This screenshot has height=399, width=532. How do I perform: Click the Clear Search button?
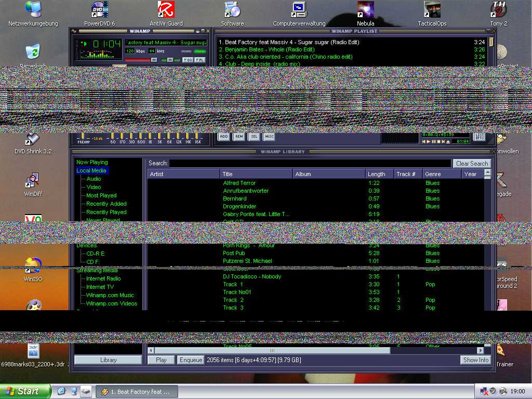point(472,164)
